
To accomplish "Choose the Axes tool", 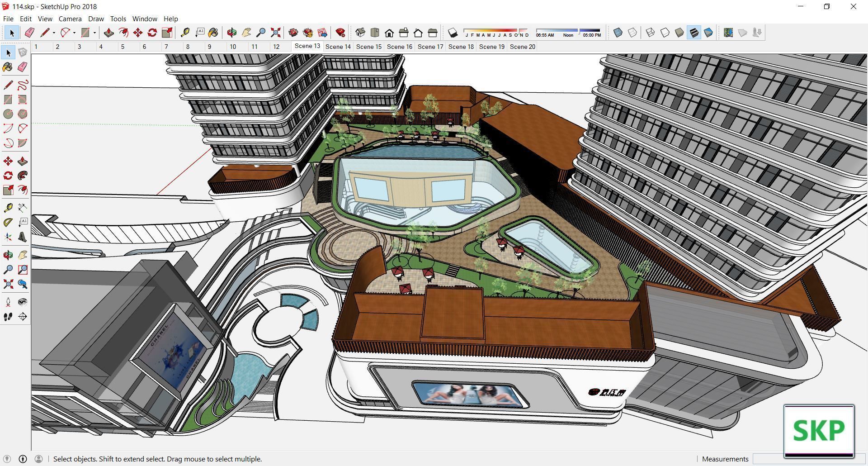I will pyautogui.click(x=8, y=237).
